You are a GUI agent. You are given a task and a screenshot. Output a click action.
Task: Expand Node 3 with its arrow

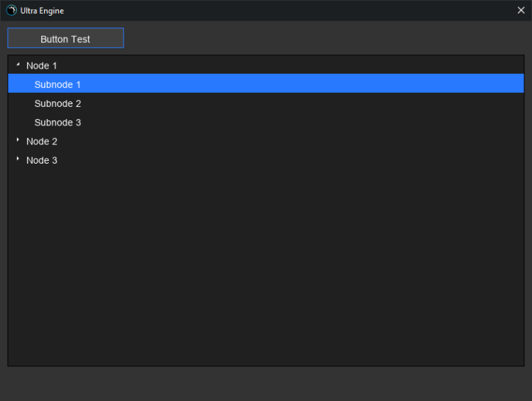pos(18,159)
